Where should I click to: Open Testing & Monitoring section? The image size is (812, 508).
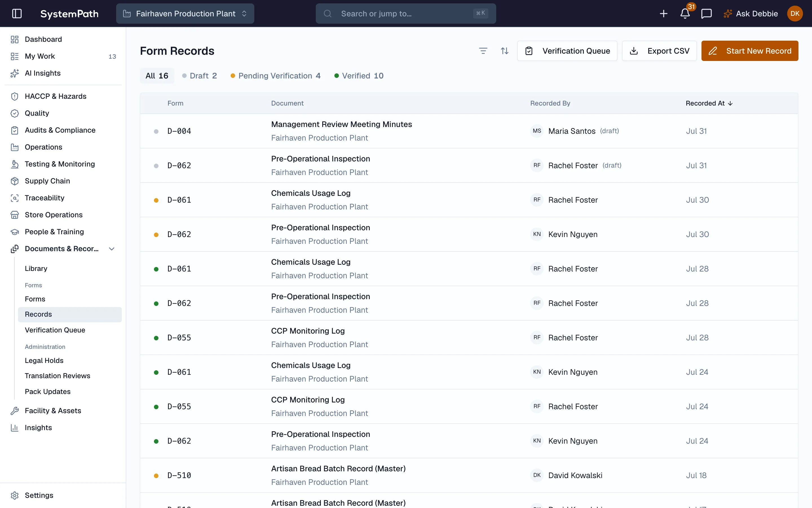tap(63, 164)
